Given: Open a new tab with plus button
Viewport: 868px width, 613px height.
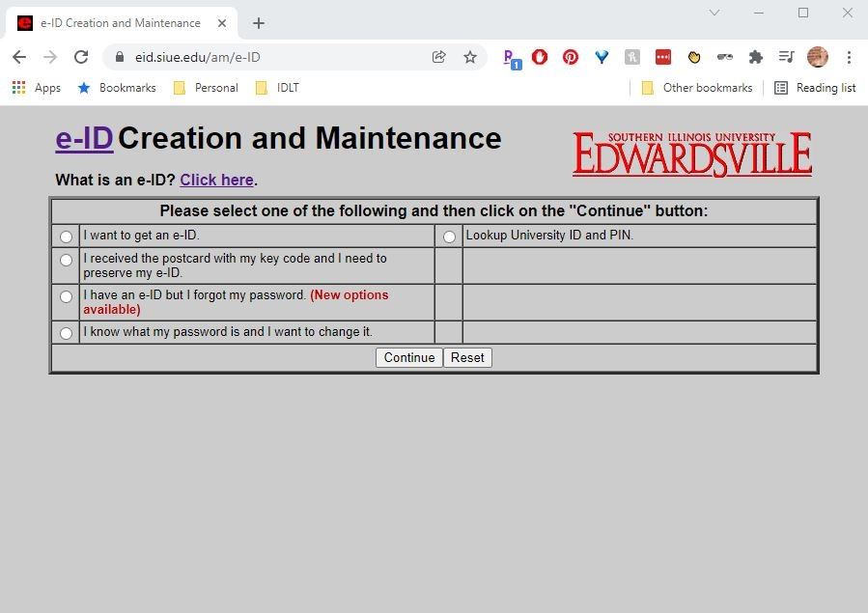Looking at the screenshot, I should tap(259, 23).
